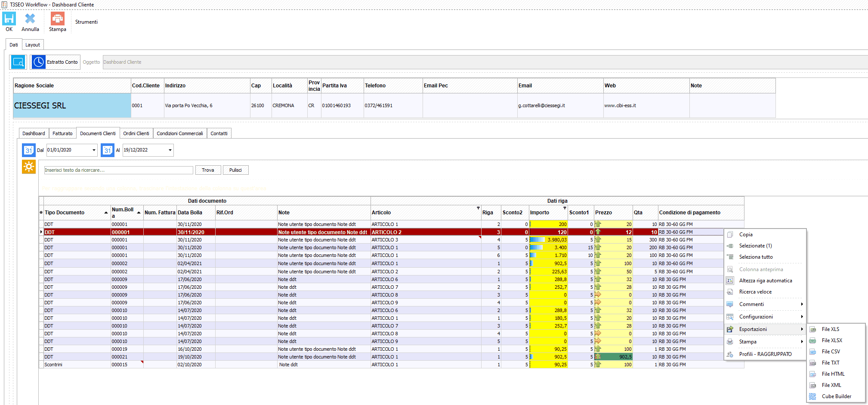Click the 3.400 Importo data bar cell
This screenshot has width=868, height=405.
point(548,247)
